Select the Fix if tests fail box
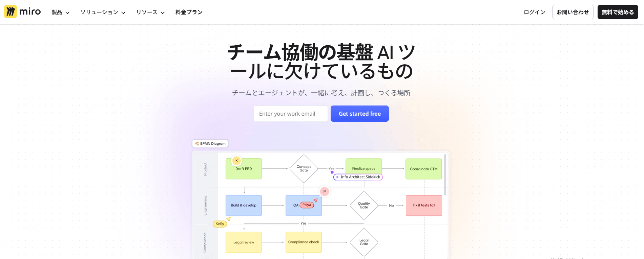 [424, 205]
